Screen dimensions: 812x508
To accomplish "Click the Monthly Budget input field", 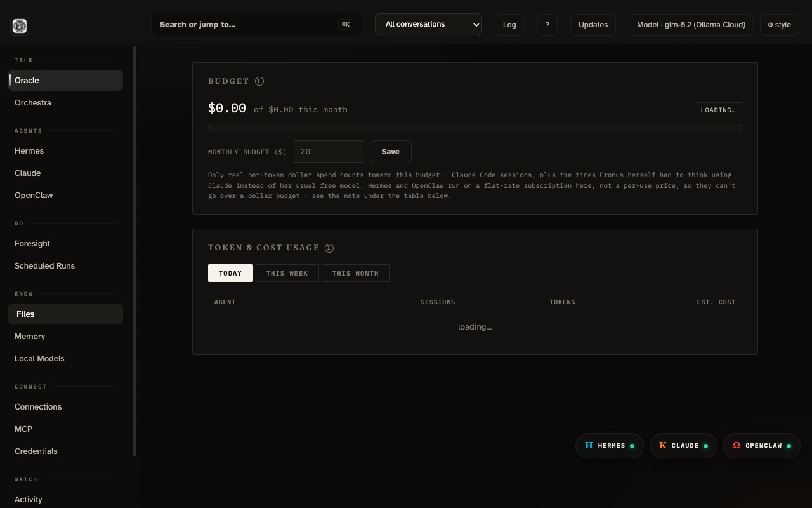I will 329,152.
